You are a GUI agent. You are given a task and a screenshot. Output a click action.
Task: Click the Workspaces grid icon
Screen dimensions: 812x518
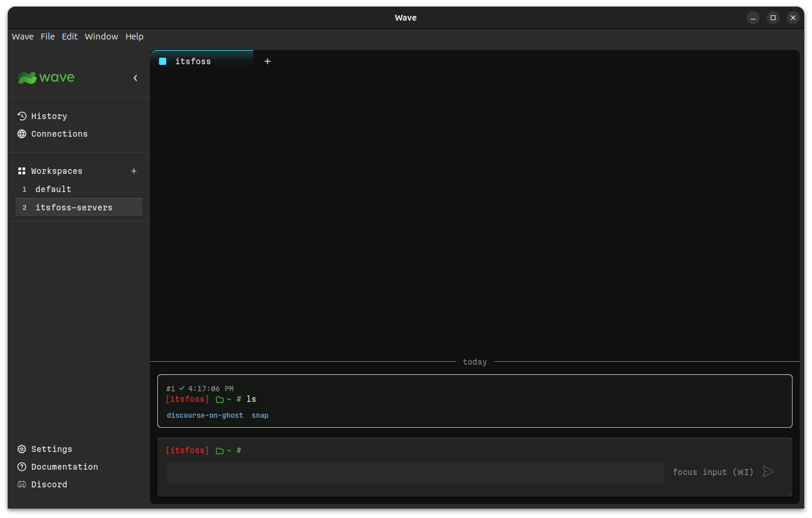tap(22, 171)
